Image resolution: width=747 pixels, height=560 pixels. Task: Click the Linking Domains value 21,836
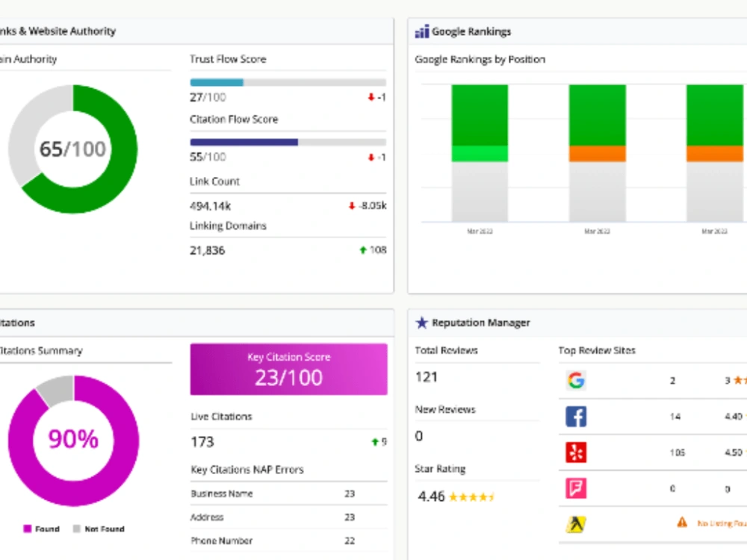(207, 250)
